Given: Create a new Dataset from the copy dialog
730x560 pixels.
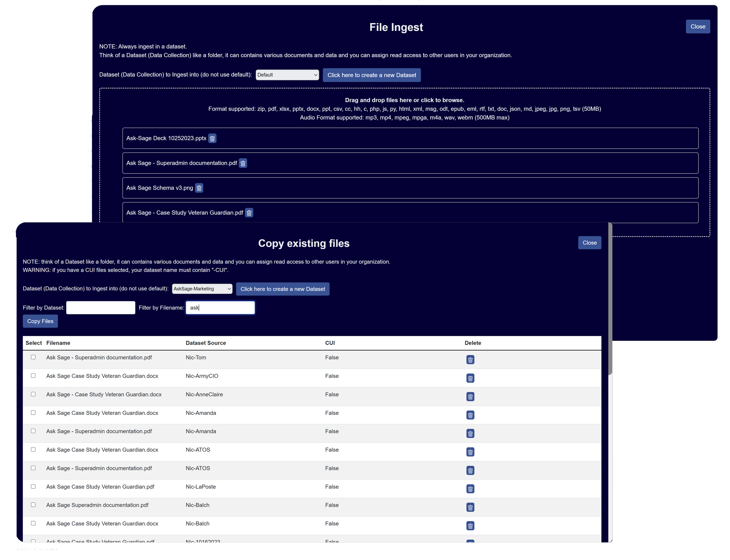Looking at the screenshot, I should [x=282, y=289].
